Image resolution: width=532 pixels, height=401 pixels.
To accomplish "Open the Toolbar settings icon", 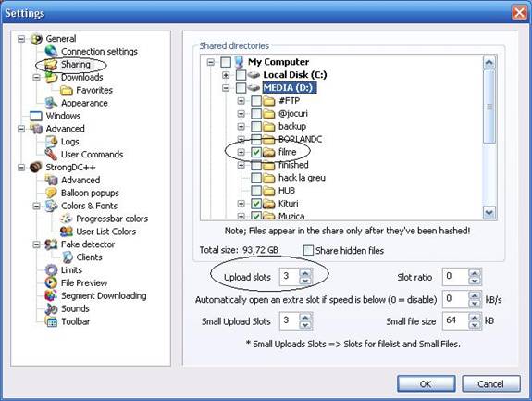I will 51,321.
